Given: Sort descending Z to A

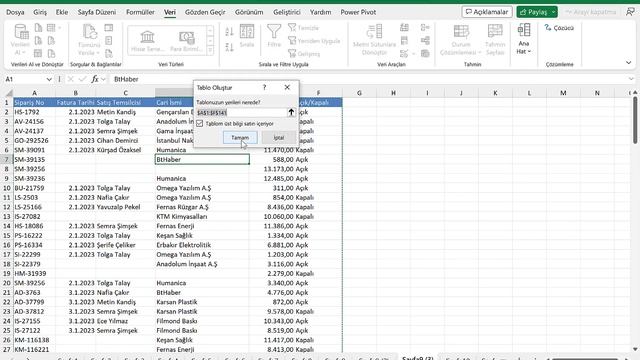Looking at the screenshot, I should tap(229, 47).
